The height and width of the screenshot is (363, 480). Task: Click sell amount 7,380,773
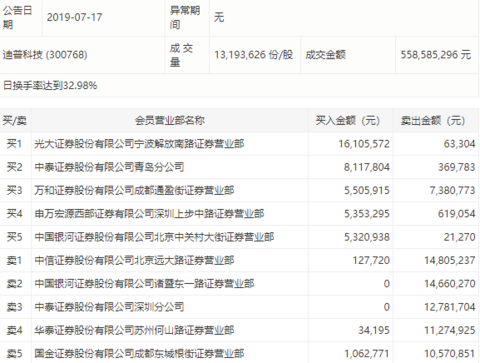coord(452,190)
